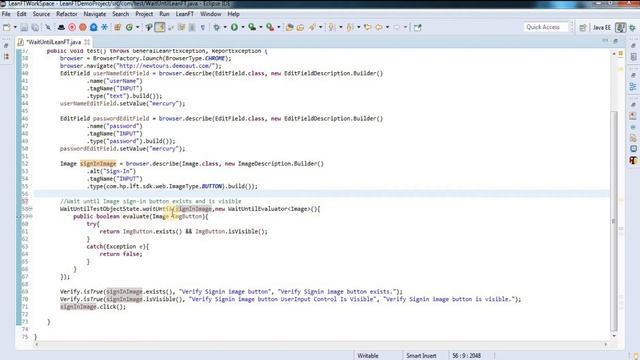Click the browser.navigate newtours URL line
This screenshot has height=360, width=640.
point(141,66)
